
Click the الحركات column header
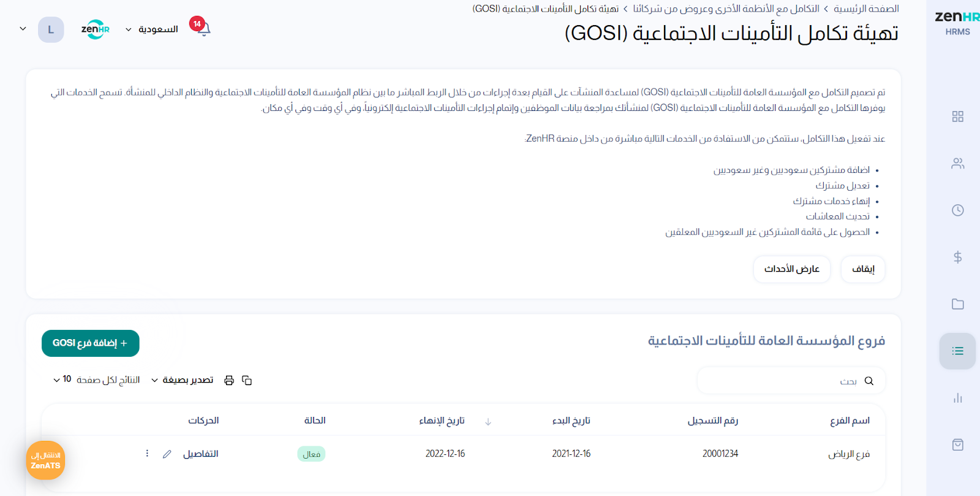point(203,421)
